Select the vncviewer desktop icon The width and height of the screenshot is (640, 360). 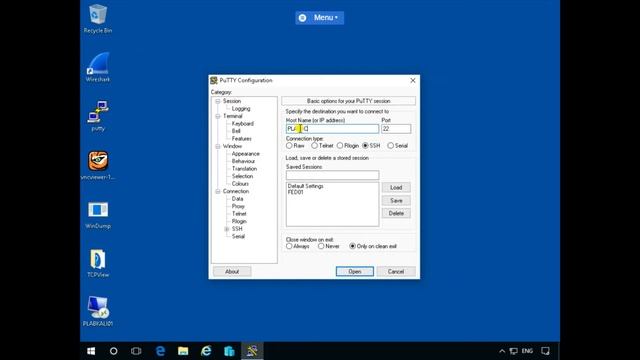pyautogui.click(x=98, y=165)
